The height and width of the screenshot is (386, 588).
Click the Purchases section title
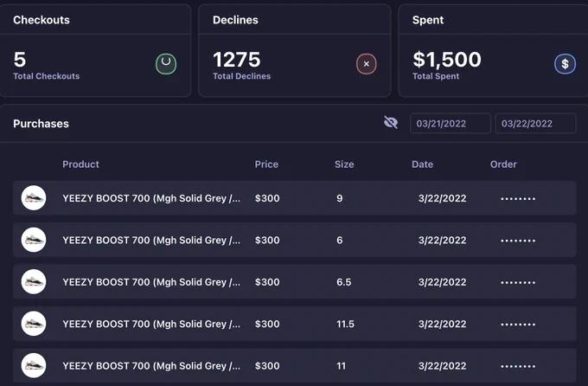pyautogui.click(x=41, y=124)
